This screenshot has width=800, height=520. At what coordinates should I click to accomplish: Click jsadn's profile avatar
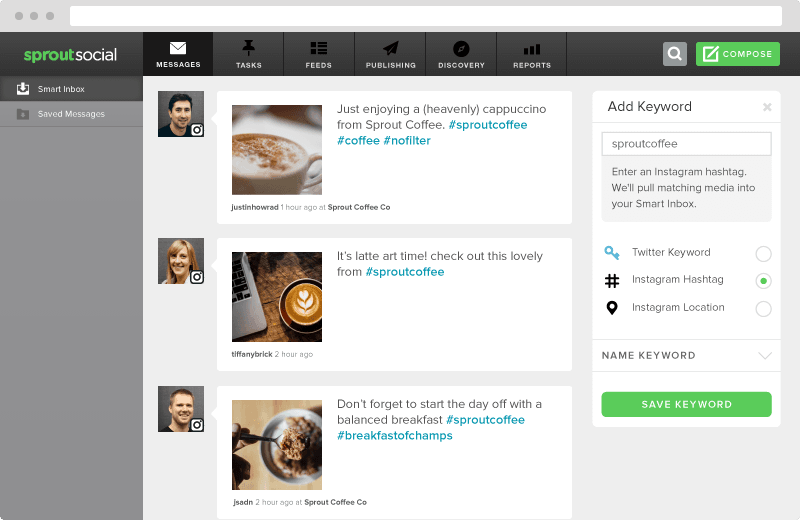click(x=181, y=409)
